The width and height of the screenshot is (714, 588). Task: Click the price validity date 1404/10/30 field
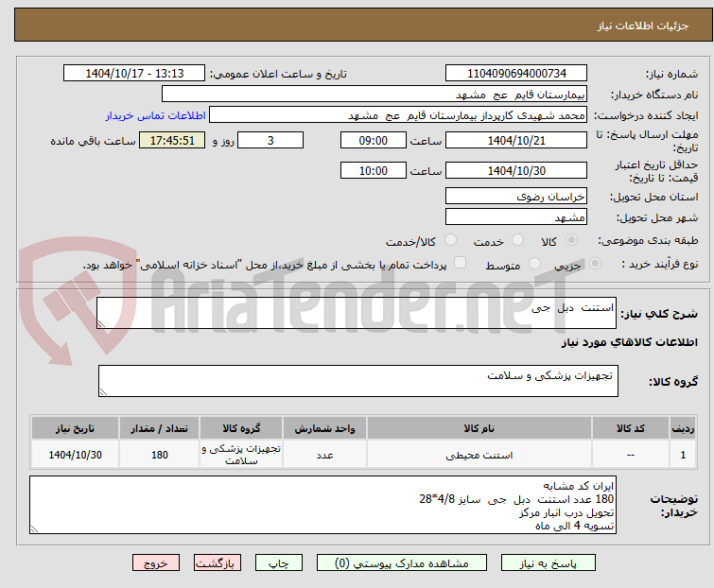click(516, 171)
